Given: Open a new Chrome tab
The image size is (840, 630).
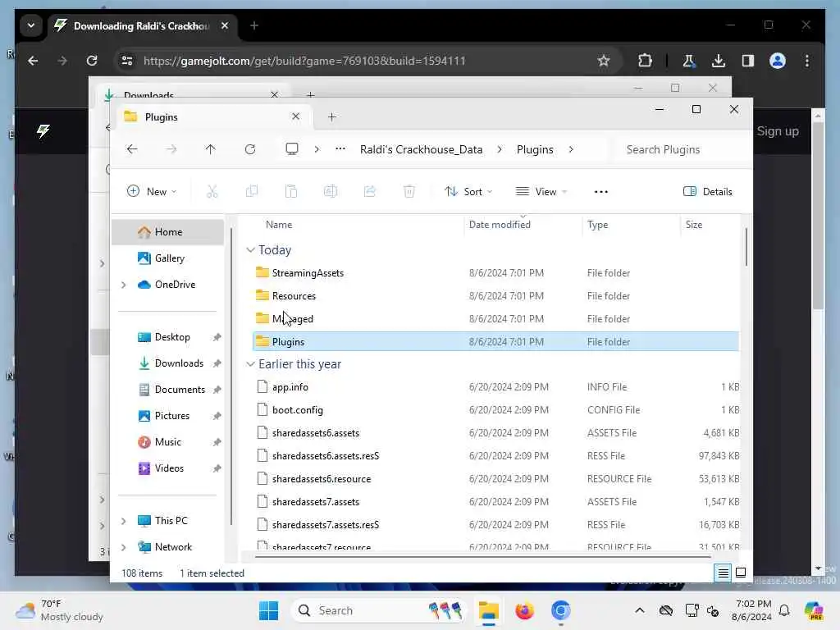Looking at the screenshot, I should coord(254,25).
